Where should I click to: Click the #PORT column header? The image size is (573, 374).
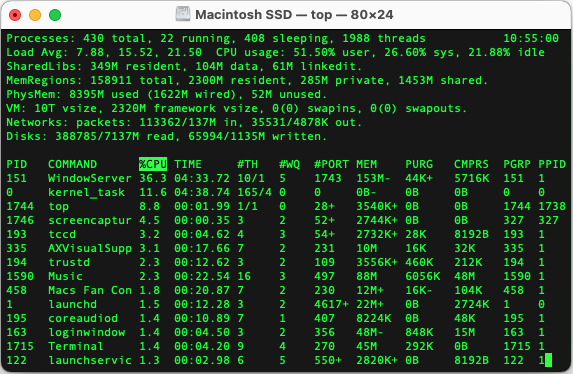(331, 164)
